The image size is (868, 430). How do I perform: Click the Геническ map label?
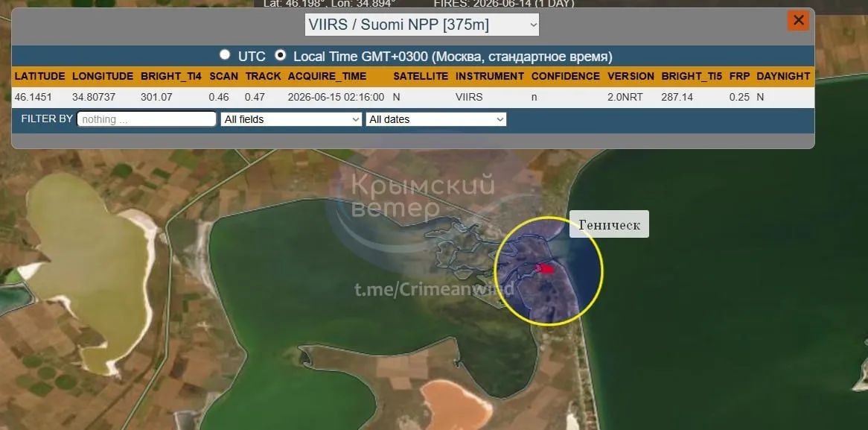click(x=609, y=224)
